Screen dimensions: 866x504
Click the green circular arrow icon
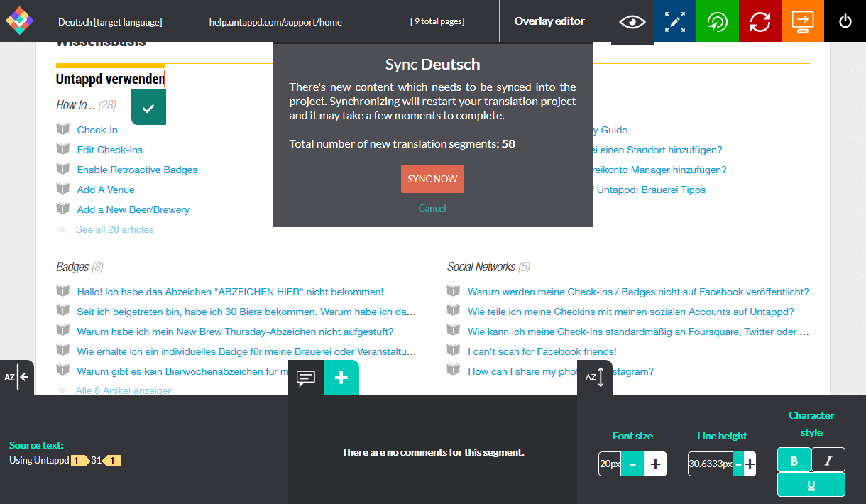[x=718, y=21]
